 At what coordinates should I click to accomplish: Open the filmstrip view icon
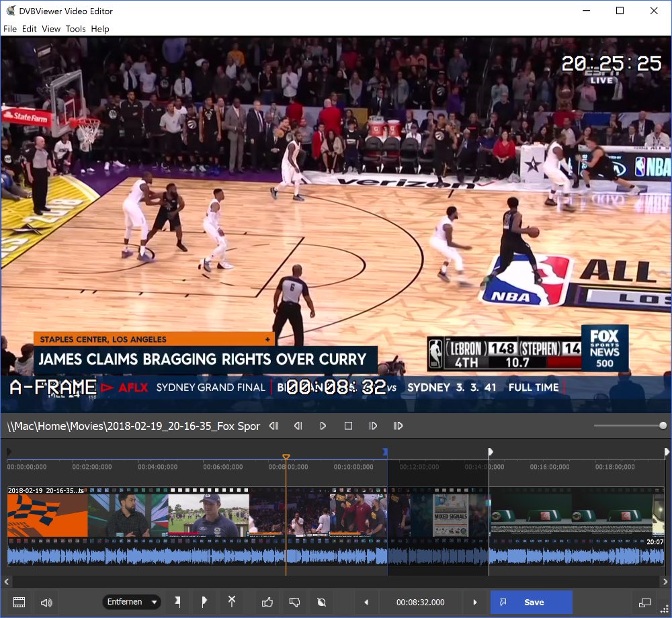point(19,603)
